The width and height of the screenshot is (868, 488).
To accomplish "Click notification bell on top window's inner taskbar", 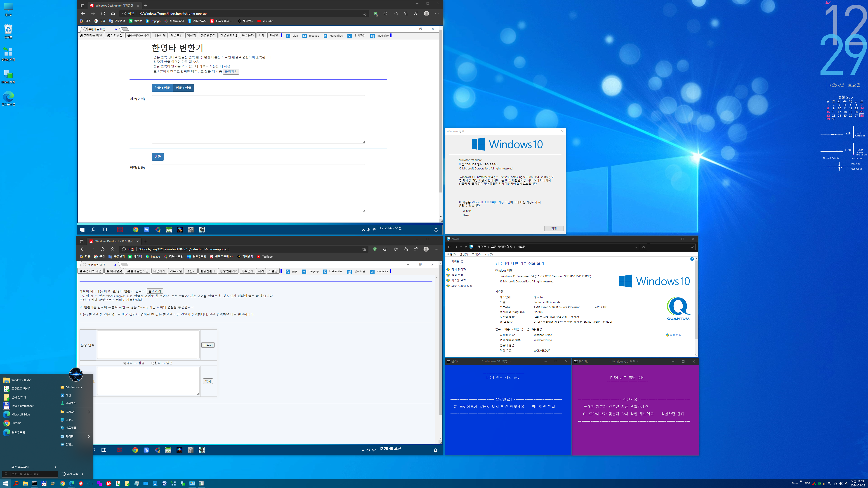I will [436, 230].
